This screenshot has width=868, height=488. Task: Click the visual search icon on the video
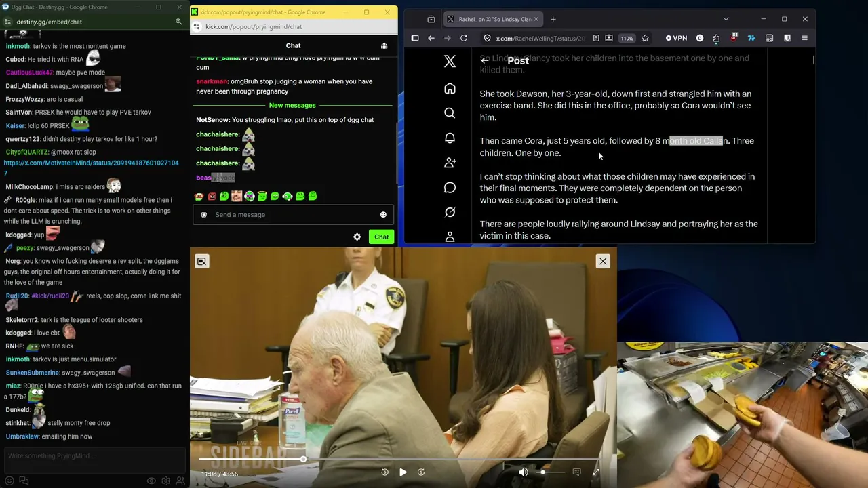coord(202,262)
